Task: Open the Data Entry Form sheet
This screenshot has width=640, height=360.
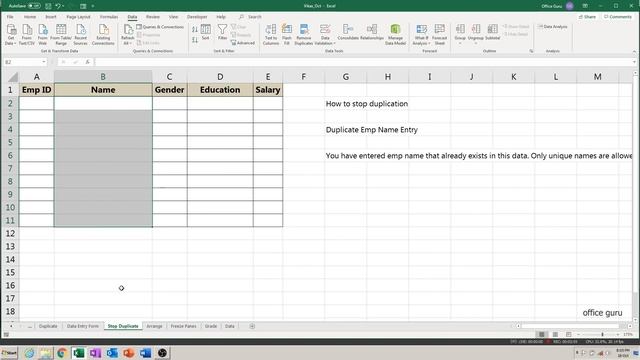Action: click(x=83, y=326)
